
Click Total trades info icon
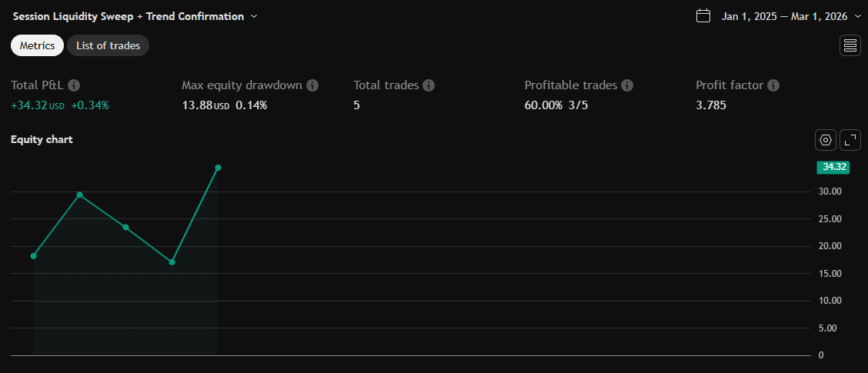429,85
